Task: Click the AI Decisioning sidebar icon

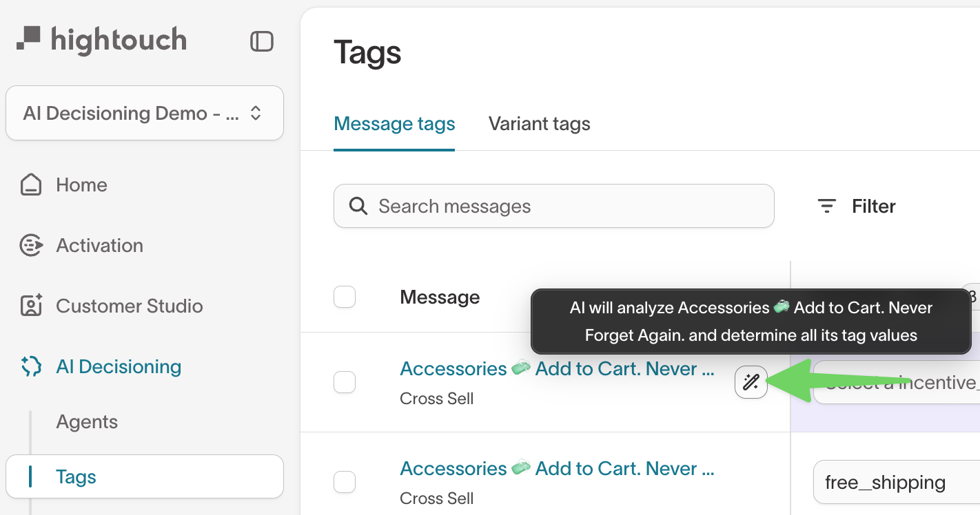Action: pos(31,366)
